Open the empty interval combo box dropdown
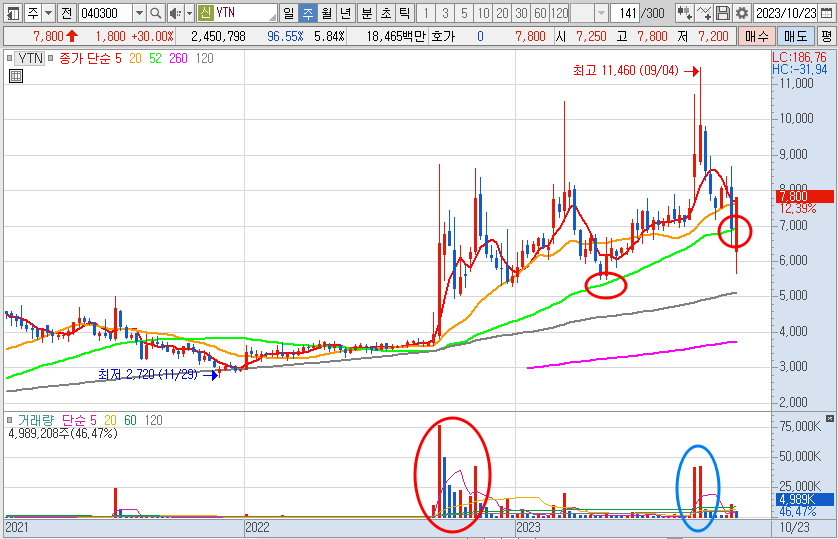 pyautogui.click(x=602, y=12)
